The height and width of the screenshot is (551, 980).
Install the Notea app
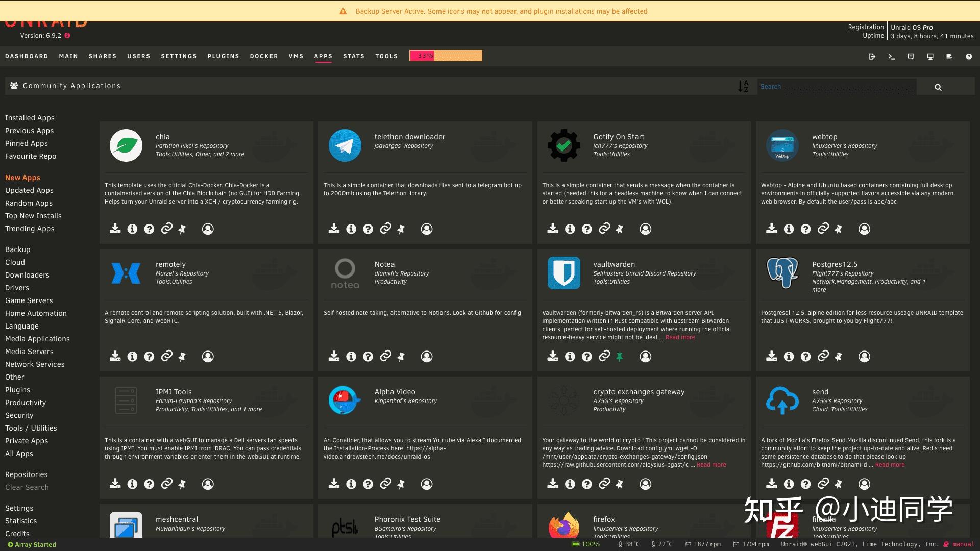pyautogui.click(x=334, y=356)
